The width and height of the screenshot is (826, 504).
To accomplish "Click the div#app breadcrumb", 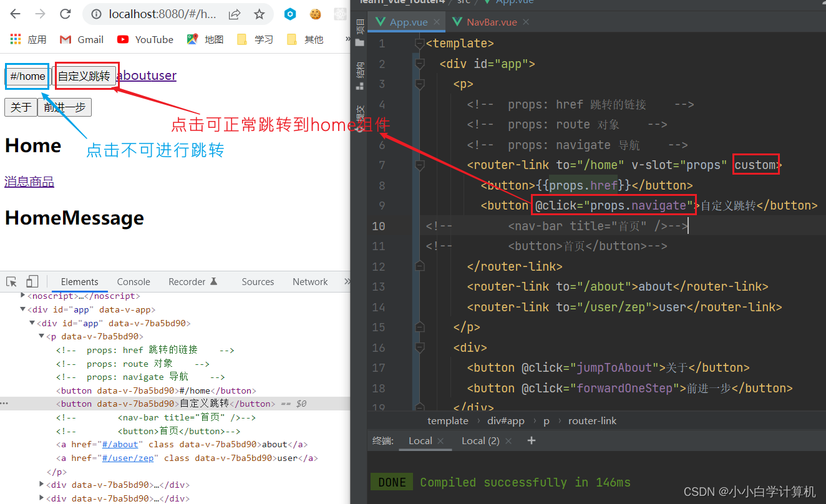I will [x=505, y=421].
